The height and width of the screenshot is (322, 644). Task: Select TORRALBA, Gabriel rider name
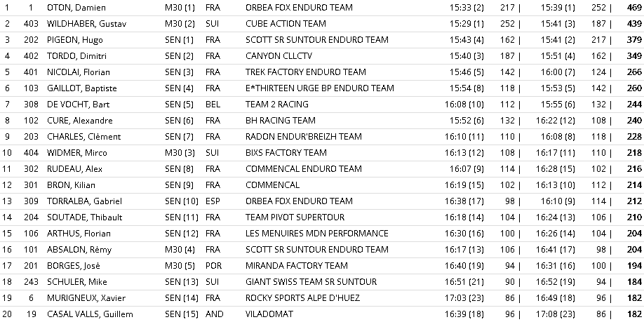[x=85, y=201]
